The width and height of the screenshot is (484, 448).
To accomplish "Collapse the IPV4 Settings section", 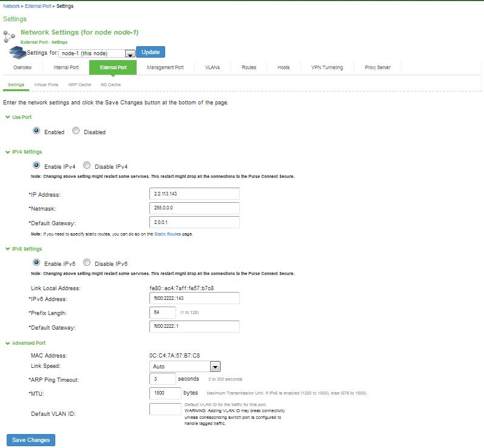I will click(7, 152).
